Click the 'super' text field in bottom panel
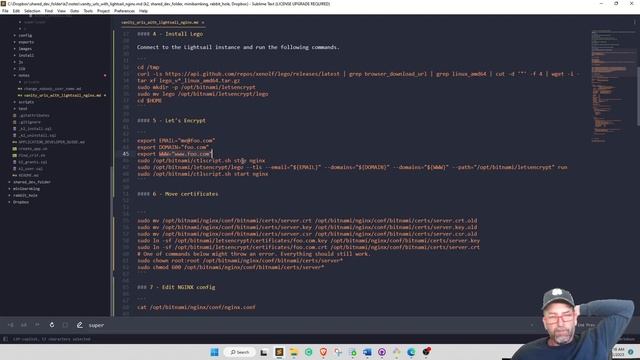This screenshot has height=360, width=640. click(x=96, y=325)
